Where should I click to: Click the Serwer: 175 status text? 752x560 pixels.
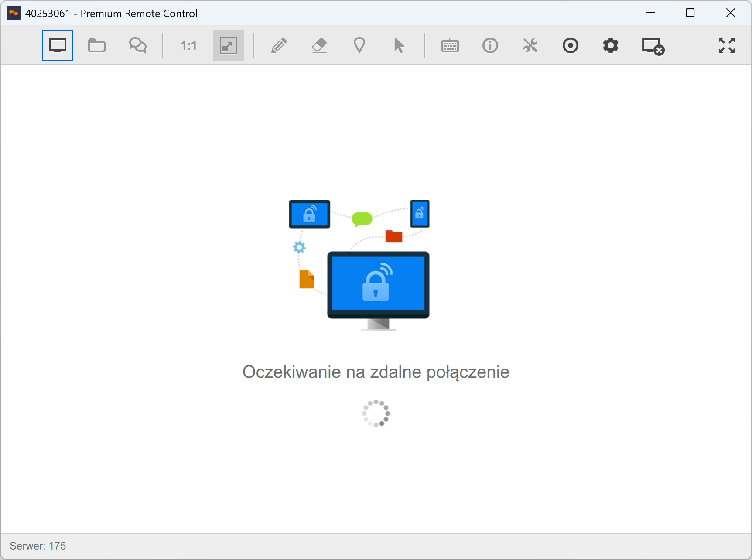click(38, 546)
